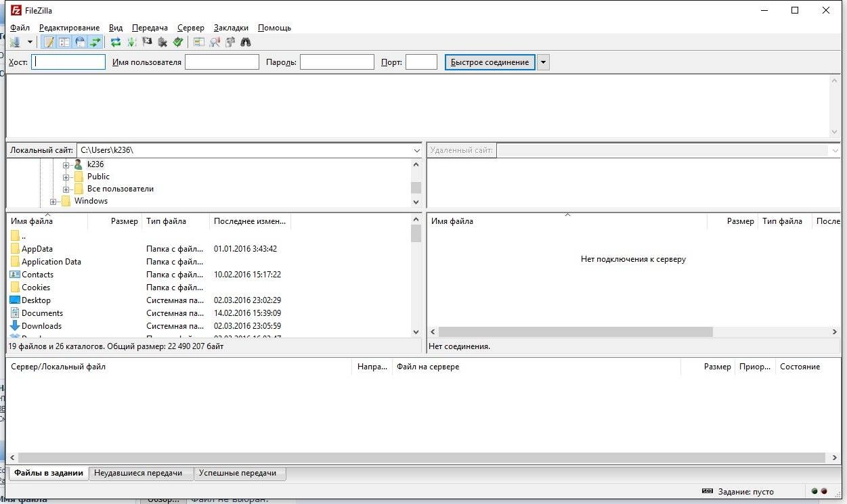Sort local files by Последнее изменение

[250, 221]
